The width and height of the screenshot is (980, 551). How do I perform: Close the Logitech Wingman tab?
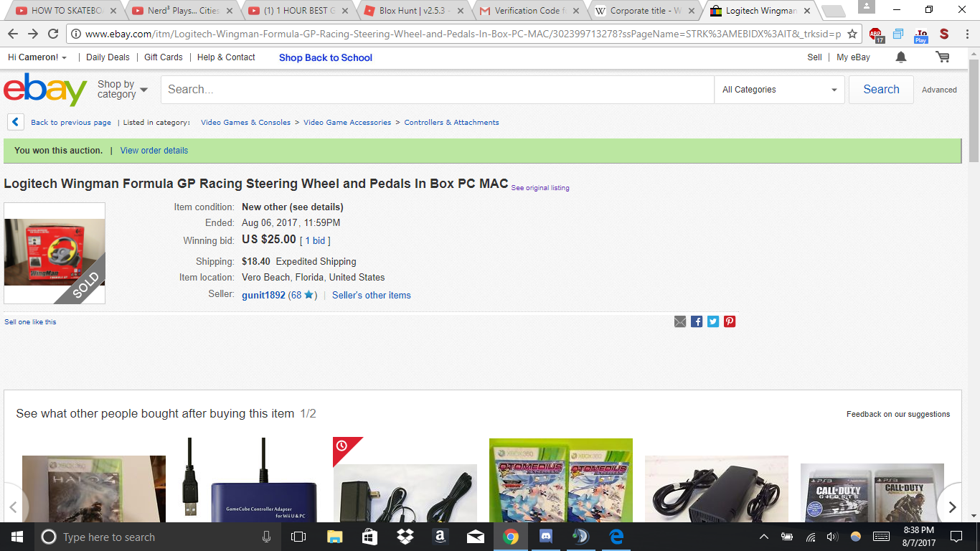tap(807, 11)
